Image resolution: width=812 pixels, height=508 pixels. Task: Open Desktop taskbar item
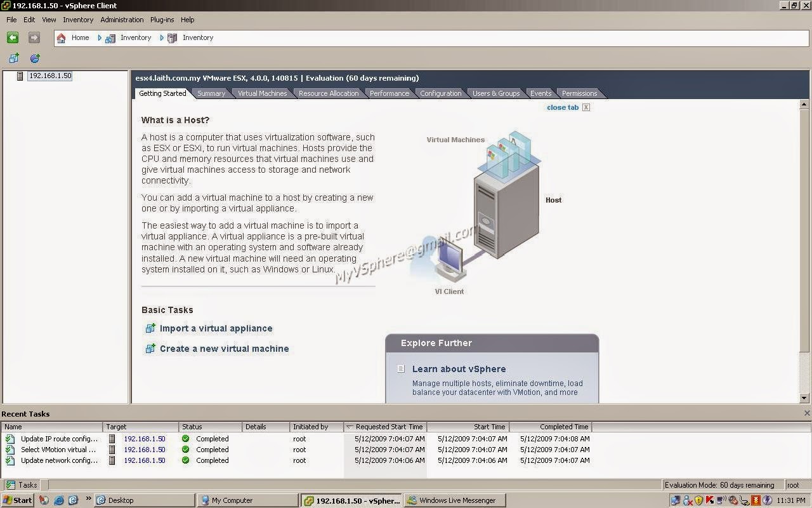(144, 500)
